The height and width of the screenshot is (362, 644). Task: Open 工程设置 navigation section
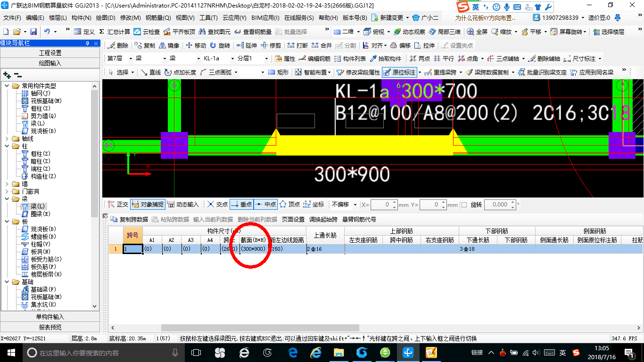click(x=50, y=53)
